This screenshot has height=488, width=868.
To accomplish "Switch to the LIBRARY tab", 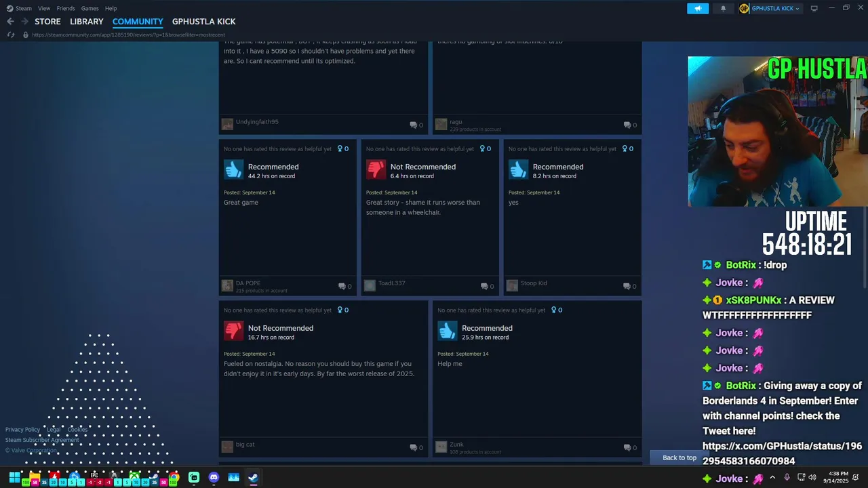I will (x=87, y=22).
